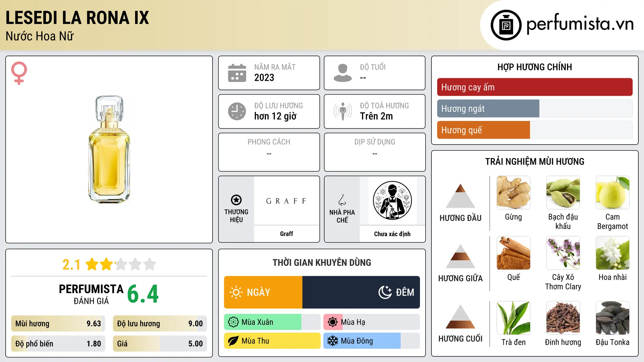The width and height of the screenshot is (644, 362).
Task: Click the GRAFF brand wordmark logo
Action: point(286,201)
